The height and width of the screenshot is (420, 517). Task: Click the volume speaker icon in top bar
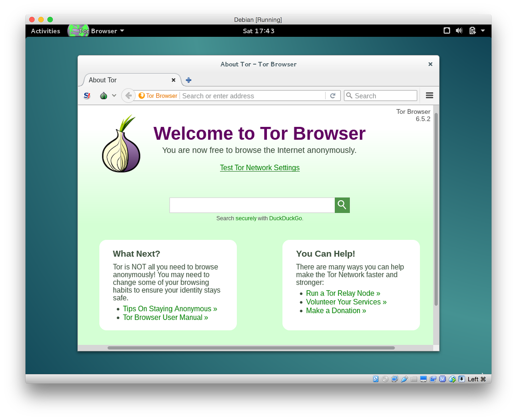[459, 31]
